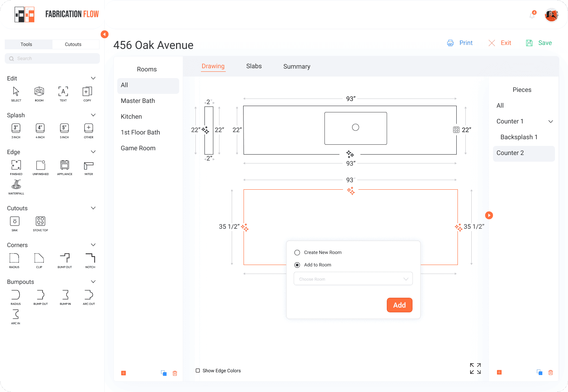Enable Show Edge Colors checkbox

pos(198,371)
